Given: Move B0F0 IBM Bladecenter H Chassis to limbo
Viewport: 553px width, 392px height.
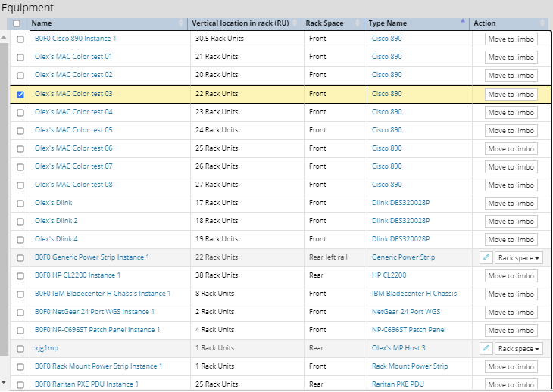Looking at the screenshot, I should tap(511, 294).
